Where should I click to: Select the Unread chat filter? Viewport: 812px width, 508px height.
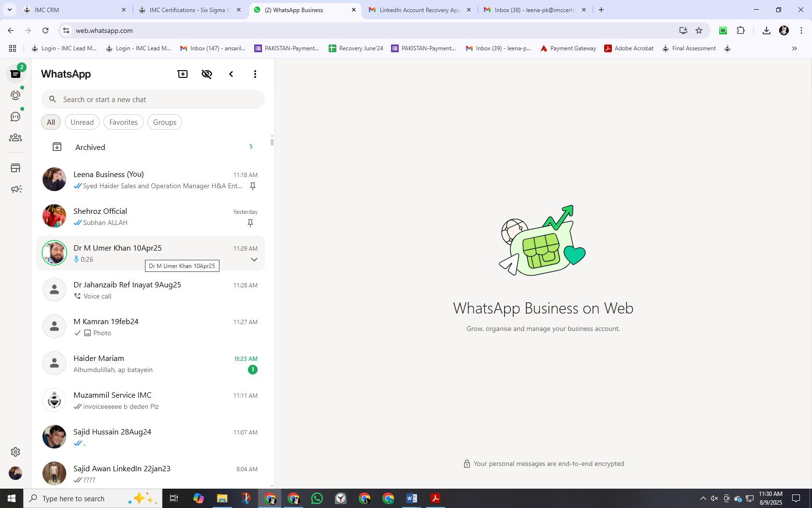coord(82,122)
